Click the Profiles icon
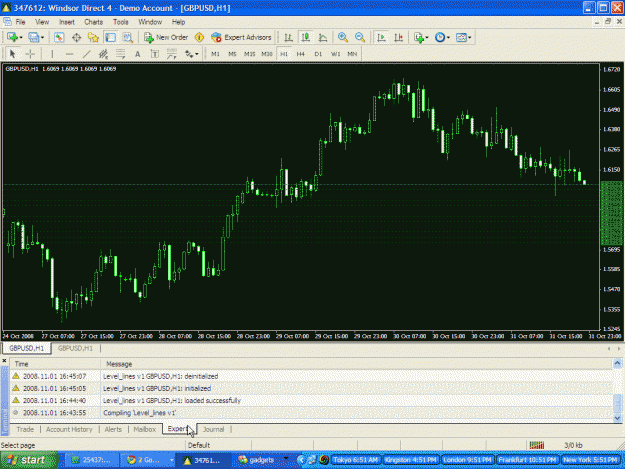 [33, 37]
